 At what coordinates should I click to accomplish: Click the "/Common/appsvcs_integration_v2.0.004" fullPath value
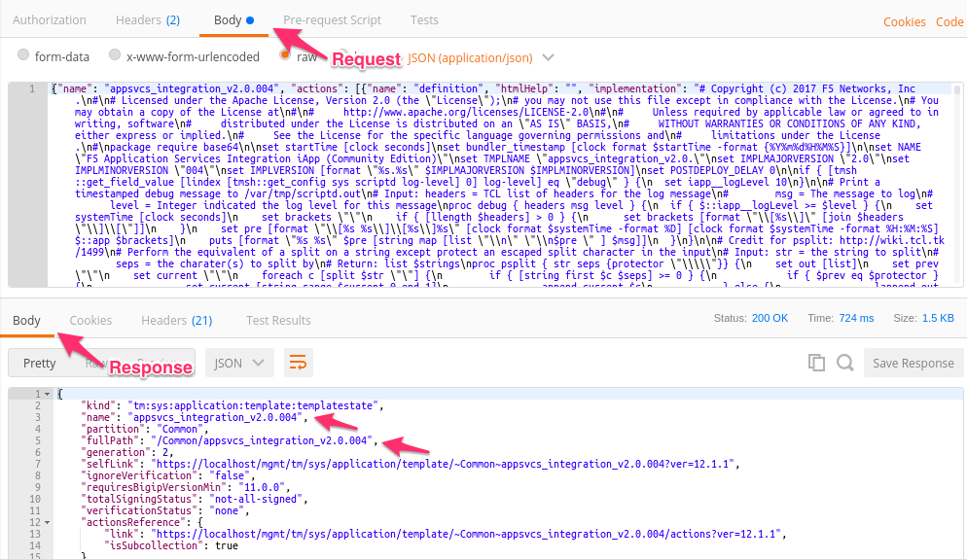[x=262, y=440]
